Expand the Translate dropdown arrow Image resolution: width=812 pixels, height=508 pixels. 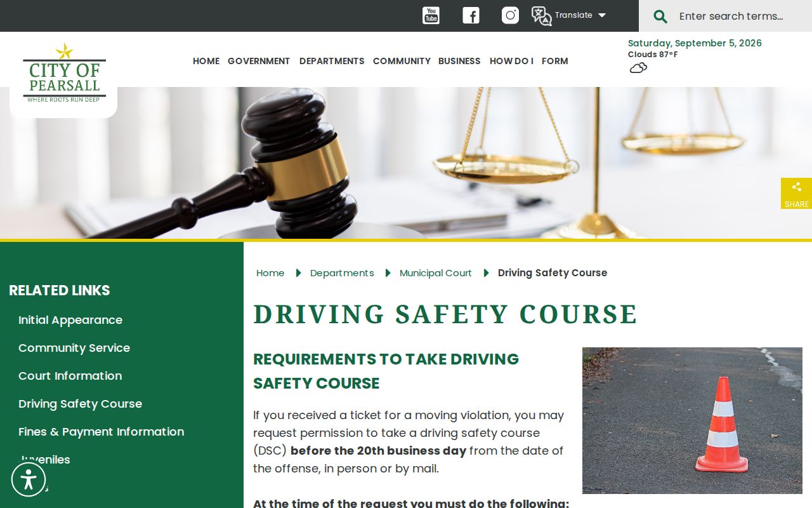(602, 15)
